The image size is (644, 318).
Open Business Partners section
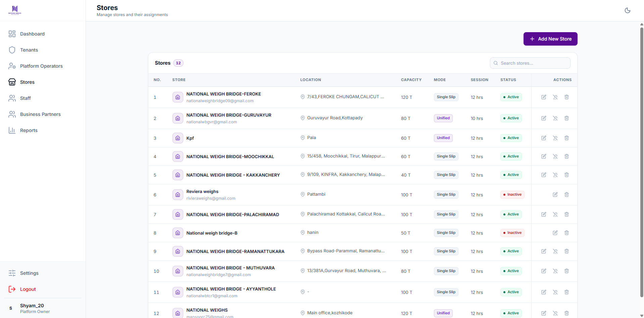tap(43, 114)
